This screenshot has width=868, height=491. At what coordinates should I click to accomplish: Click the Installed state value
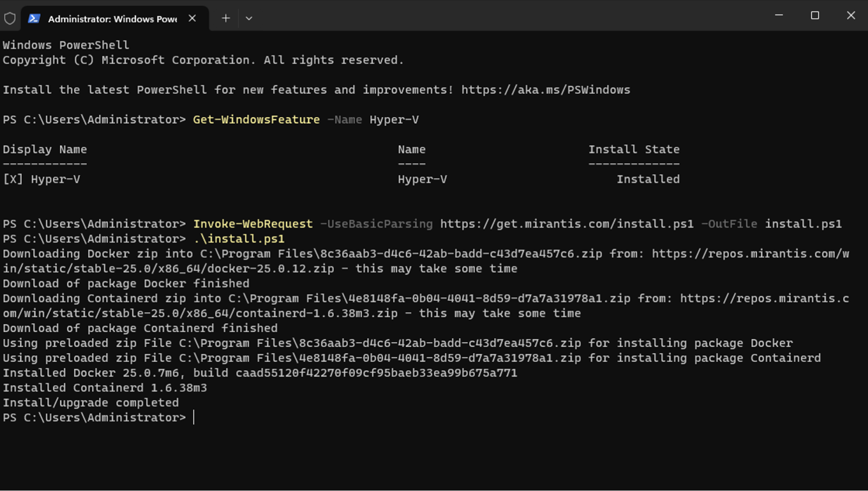648,179
